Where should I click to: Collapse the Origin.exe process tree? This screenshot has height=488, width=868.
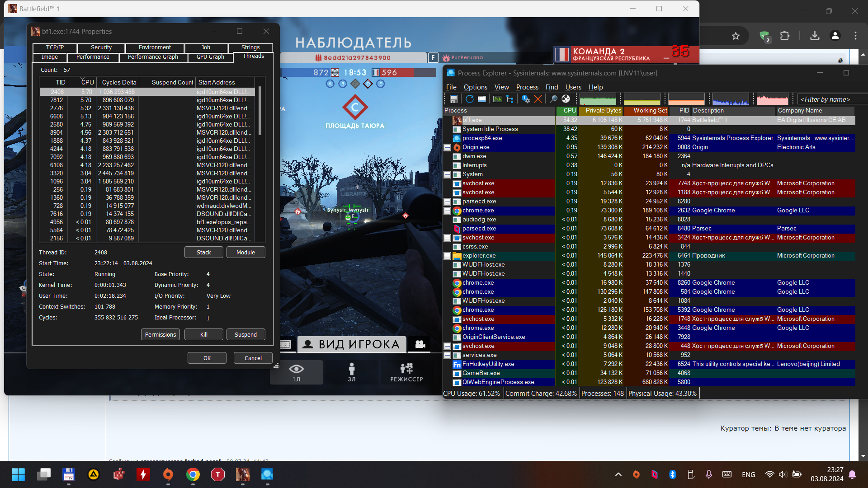447,147
